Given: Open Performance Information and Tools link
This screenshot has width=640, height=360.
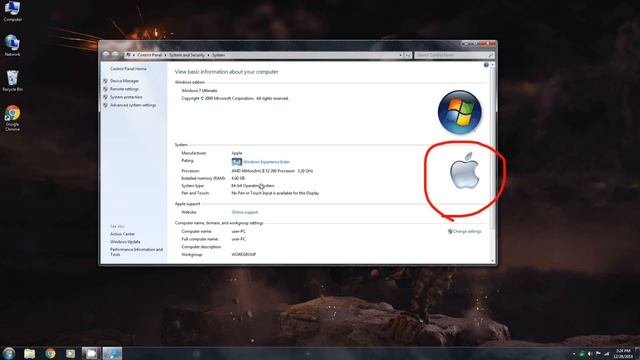Looking at the screenshot, I should pos(136,251).
